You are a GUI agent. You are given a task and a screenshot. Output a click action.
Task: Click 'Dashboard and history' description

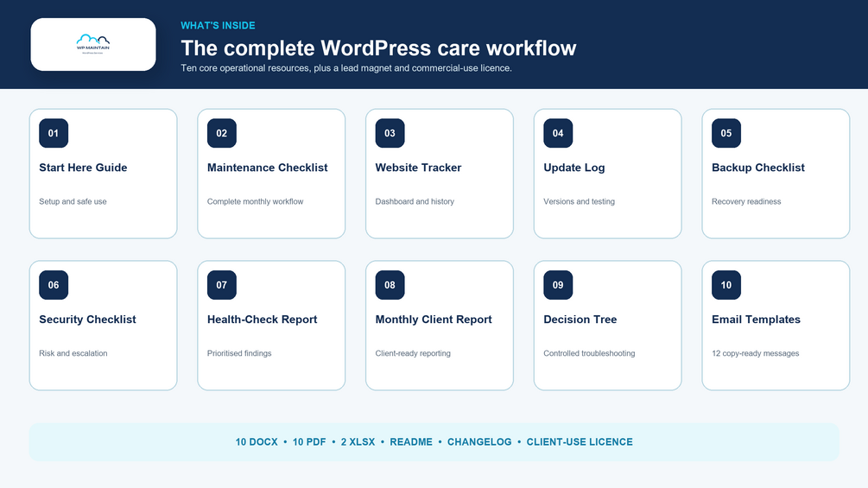coord(415,201)
